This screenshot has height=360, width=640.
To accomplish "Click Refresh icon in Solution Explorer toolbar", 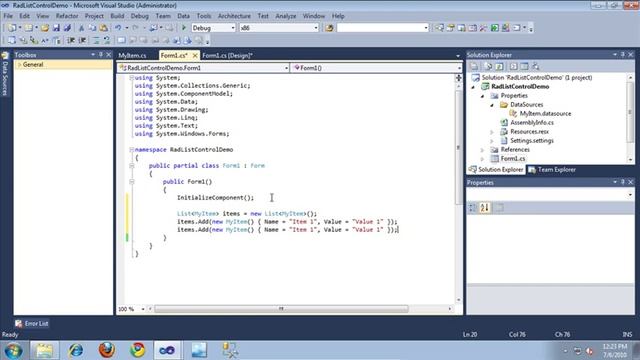I will pyautogui.click(x=499, y=66).
